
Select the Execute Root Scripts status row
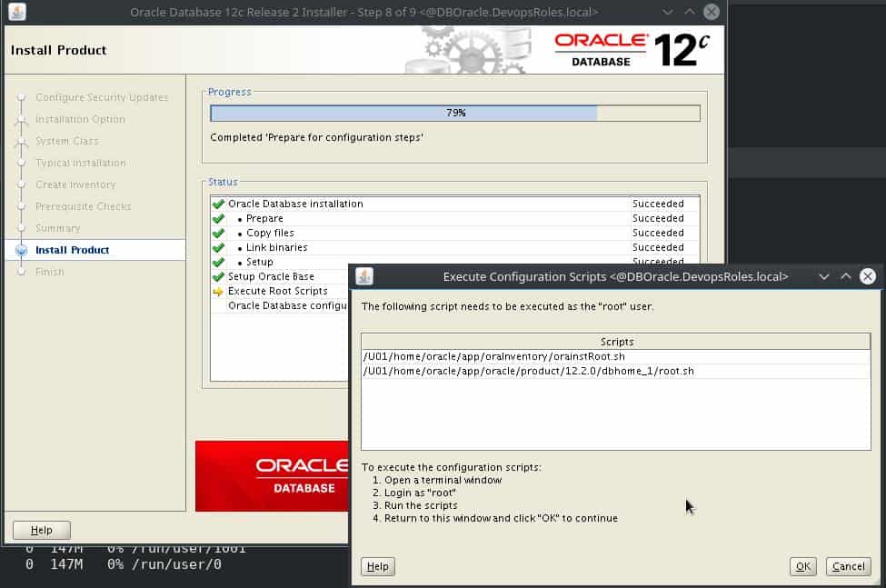[x=280, y=292]
